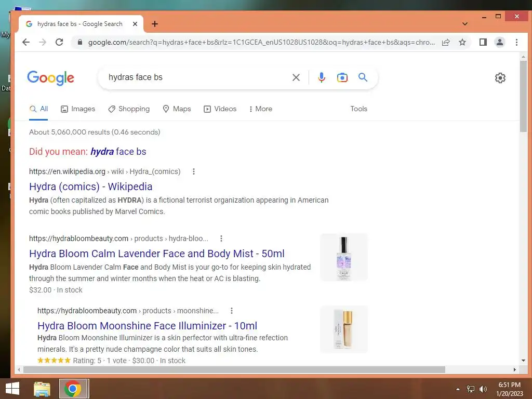Open network status tray icon

pos(471,389)
